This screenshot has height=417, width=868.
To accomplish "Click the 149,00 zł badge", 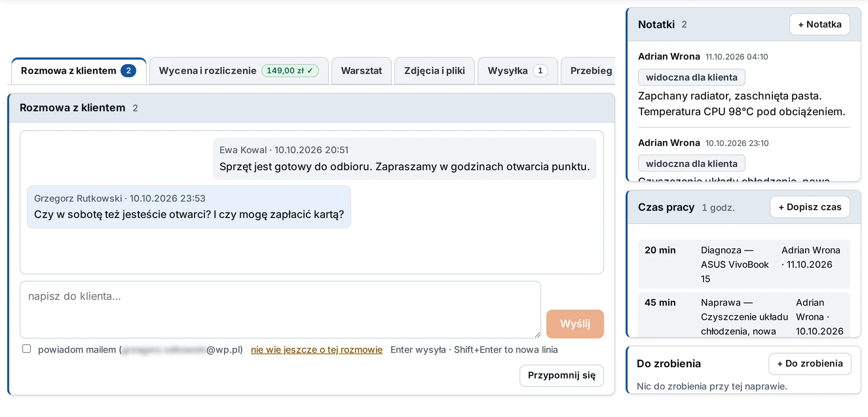I will [x=290, y=71].
